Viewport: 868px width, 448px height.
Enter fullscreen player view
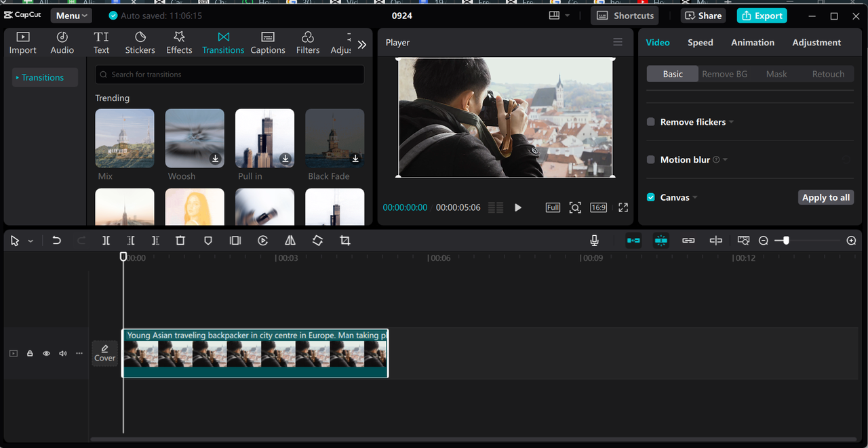623,207
